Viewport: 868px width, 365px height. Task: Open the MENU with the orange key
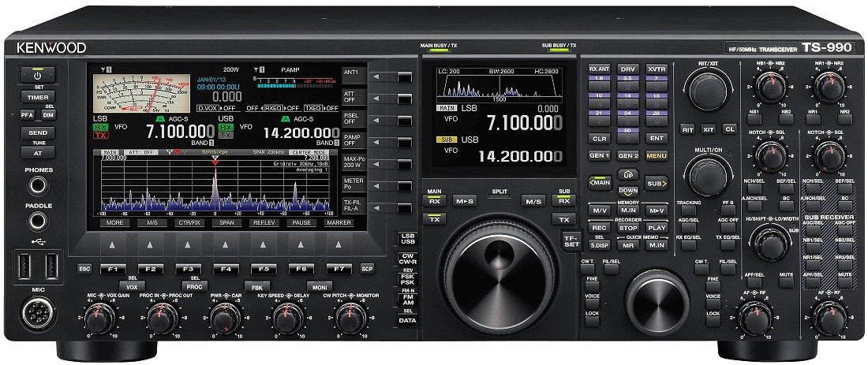pos(657,156)
